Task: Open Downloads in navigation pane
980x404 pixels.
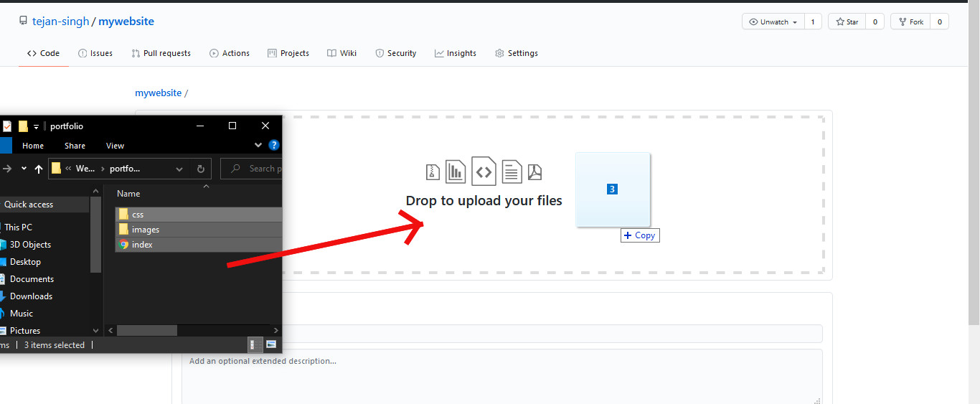Action: 31,296
